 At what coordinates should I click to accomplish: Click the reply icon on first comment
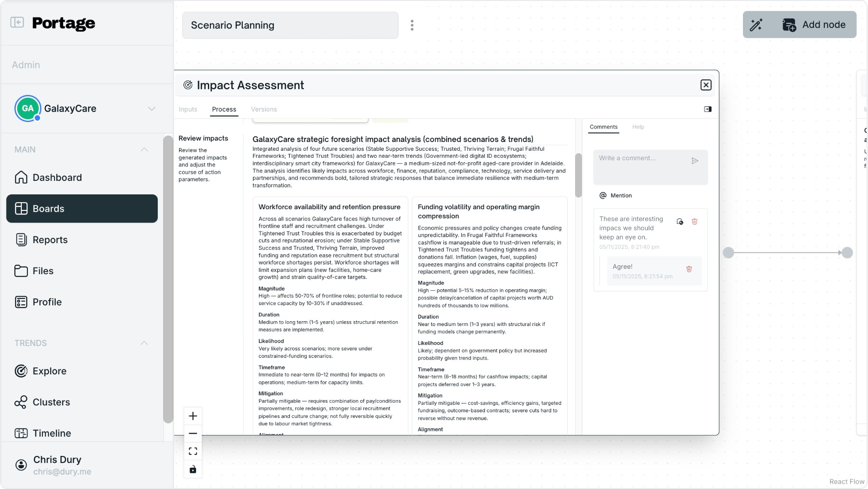click(x=680, y=222)
